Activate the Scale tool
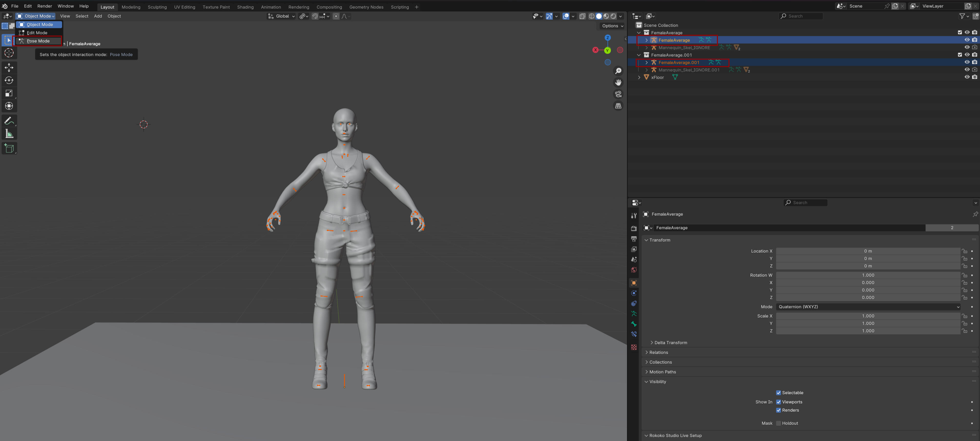Screen dimensions: 980x441 point(9,93)
